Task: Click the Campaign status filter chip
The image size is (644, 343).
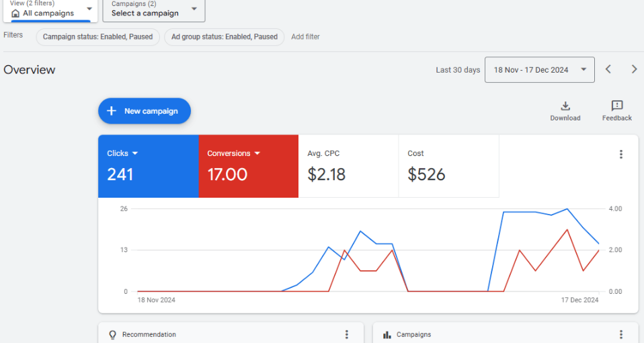Action: (x=97, y=37)
